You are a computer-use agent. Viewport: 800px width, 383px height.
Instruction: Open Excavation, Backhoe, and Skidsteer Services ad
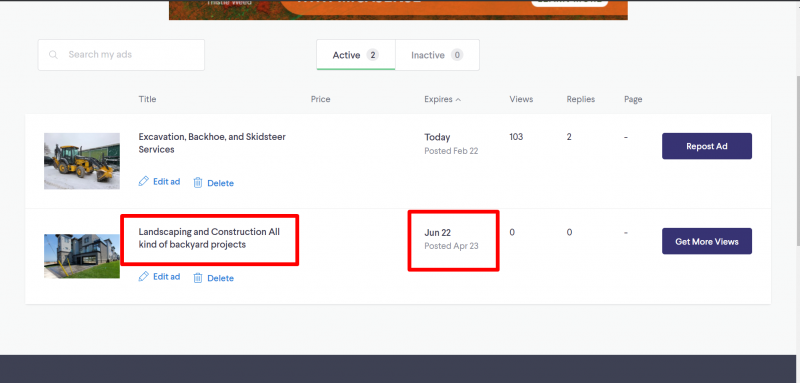[x=212, y=143]
